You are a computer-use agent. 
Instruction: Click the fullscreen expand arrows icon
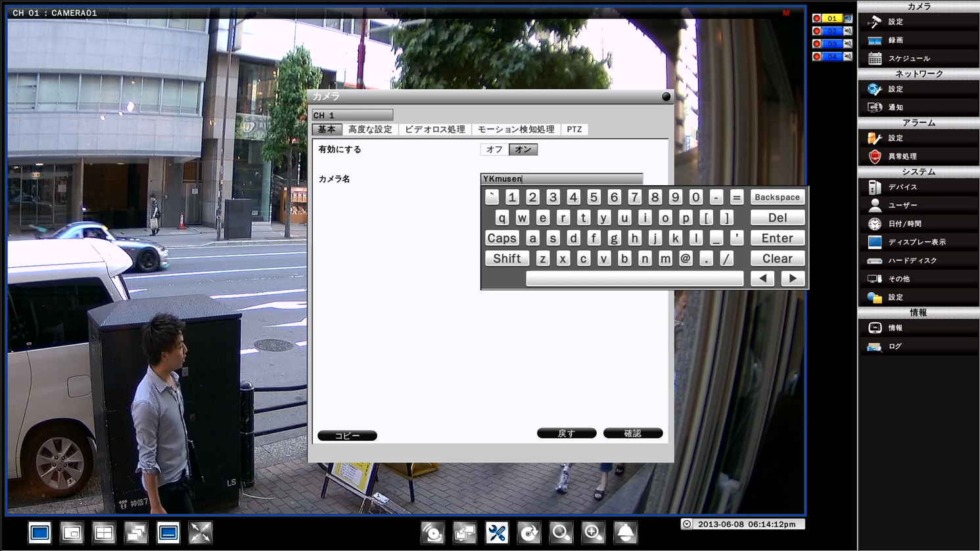[x=200, y=533]
